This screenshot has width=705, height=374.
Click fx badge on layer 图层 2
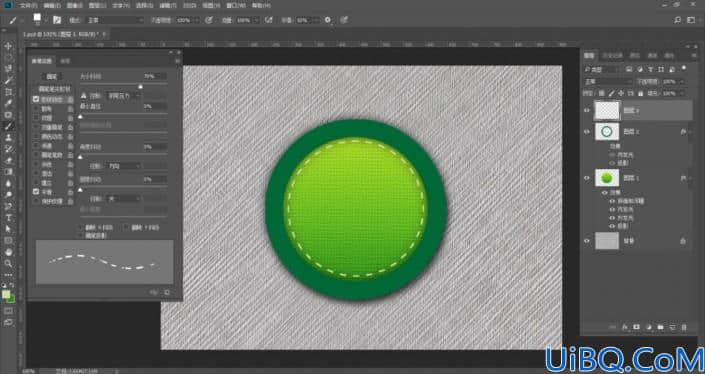(x=683, y=132)
